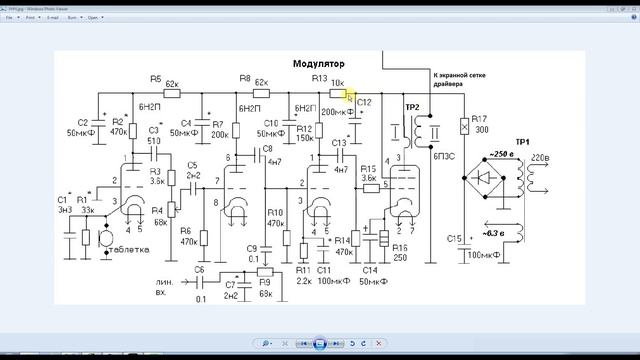
Task: Click the ~6.3 в voltage label
Action: [494, 233]
